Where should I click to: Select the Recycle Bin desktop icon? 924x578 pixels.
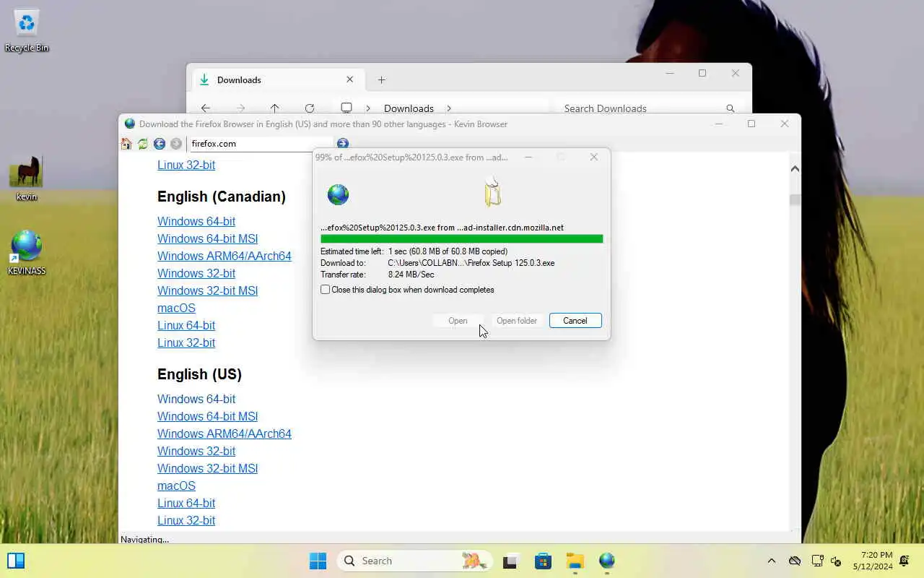(27, 32)
